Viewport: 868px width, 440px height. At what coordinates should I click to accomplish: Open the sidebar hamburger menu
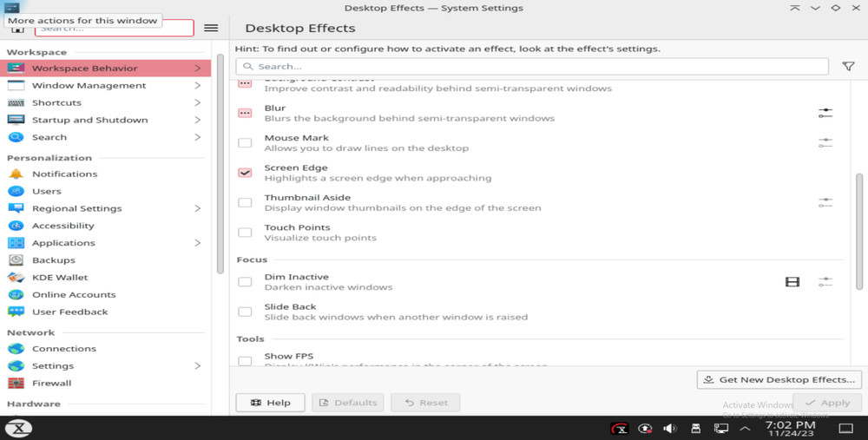click(211, 28)
